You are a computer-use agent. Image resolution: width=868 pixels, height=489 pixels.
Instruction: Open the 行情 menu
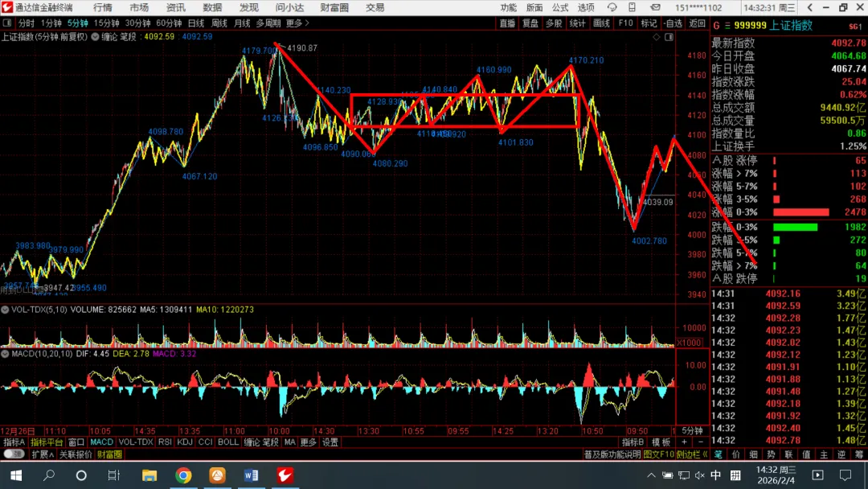point(102,7)
